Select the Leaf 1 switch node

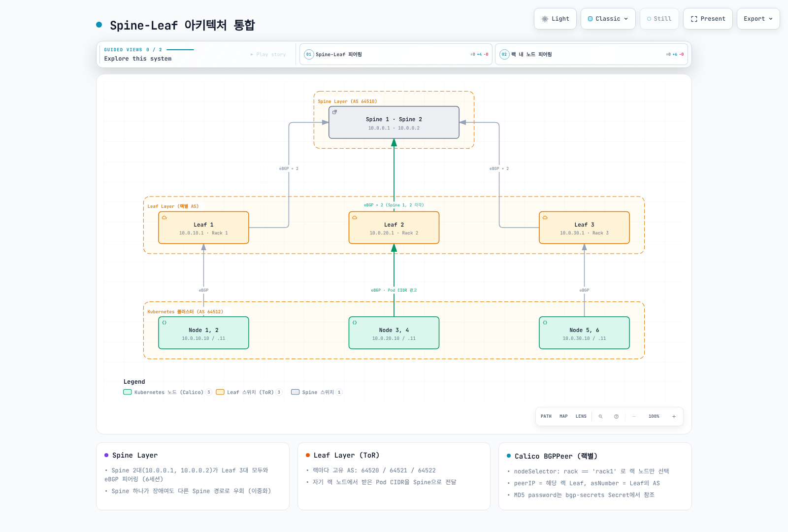coord(203,228)
